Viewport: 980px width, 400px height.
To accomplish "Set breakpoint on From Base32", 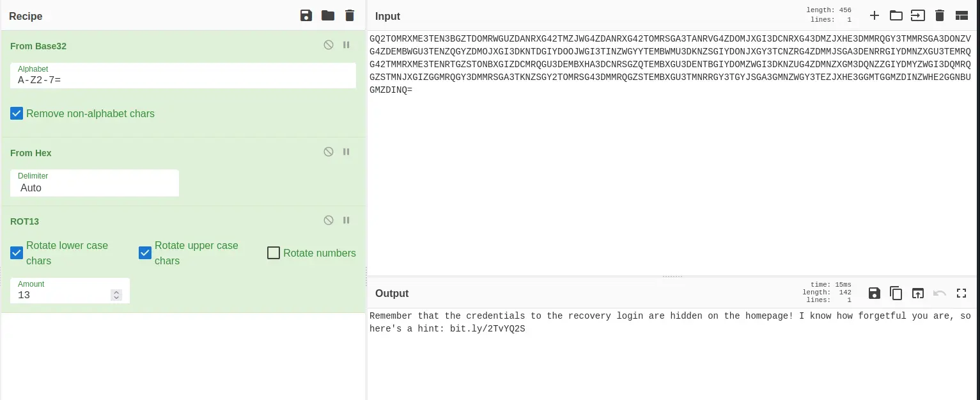I will pyautogui.click(x=346, y=45).
